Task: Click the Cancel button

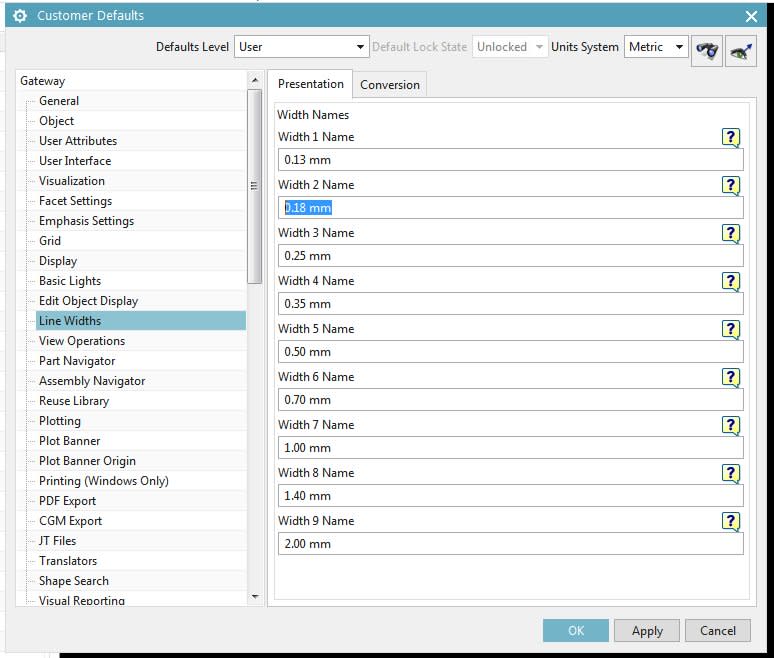Action: coord(718,631)
